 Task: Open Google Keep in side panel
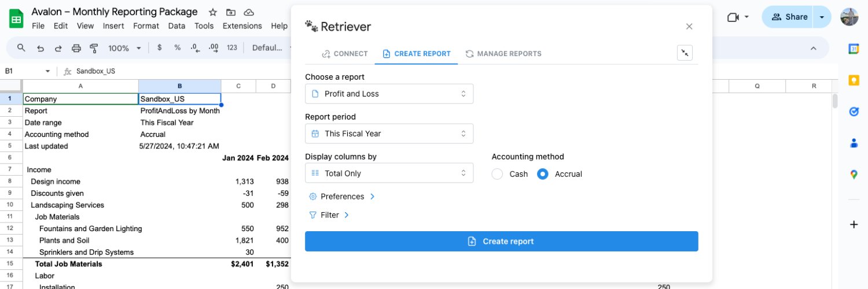(x=854, y=80)
